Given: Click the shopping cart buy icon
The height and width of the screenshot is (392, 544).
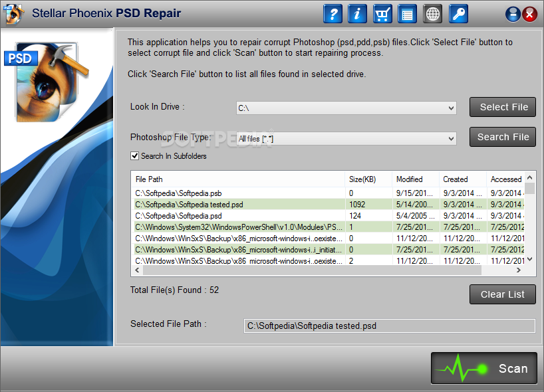Looking at the screenshot, I should 382,14.
